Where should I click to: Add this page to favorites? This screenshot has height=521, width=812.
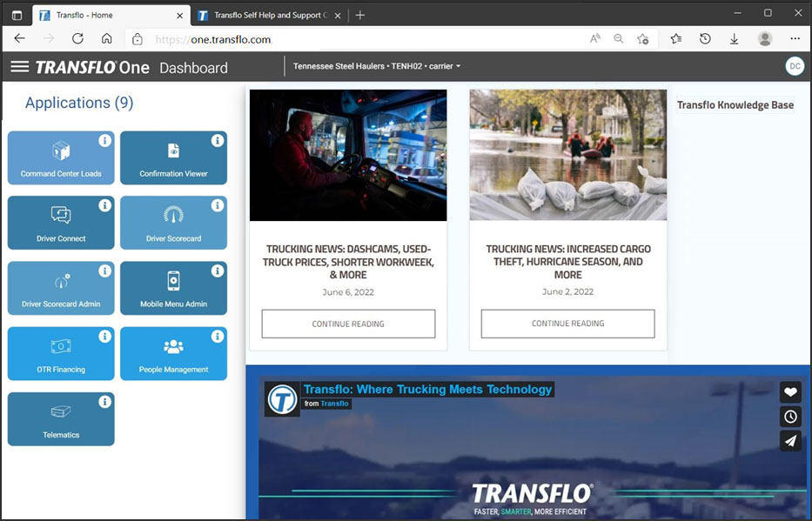click(642, 39)
